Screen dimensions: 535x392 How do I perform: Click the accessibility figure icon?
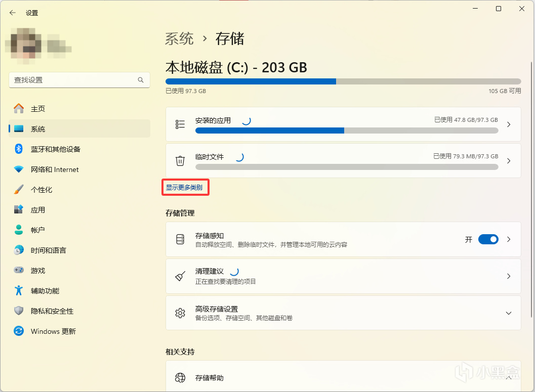[19, 291]
